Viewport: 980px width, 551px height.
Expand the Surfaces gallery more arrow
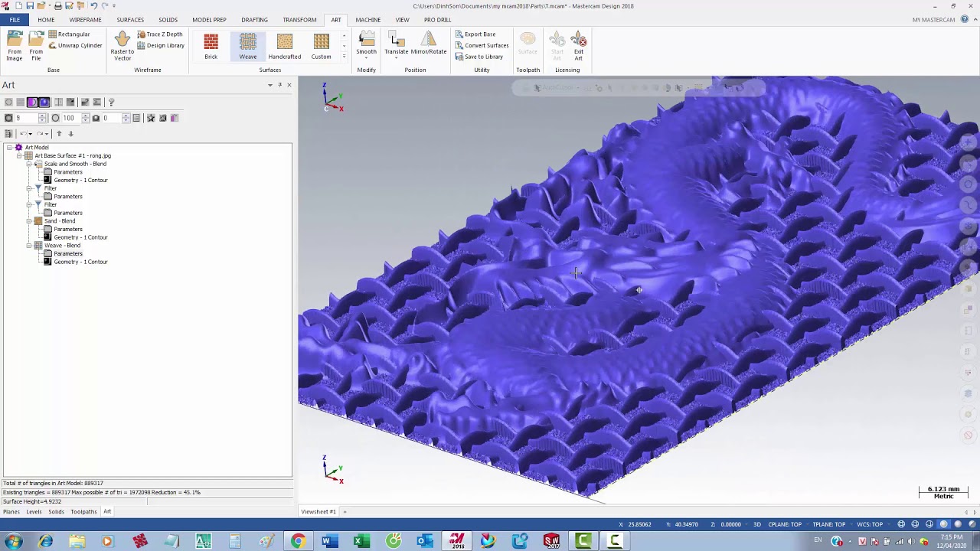[344, 56]
